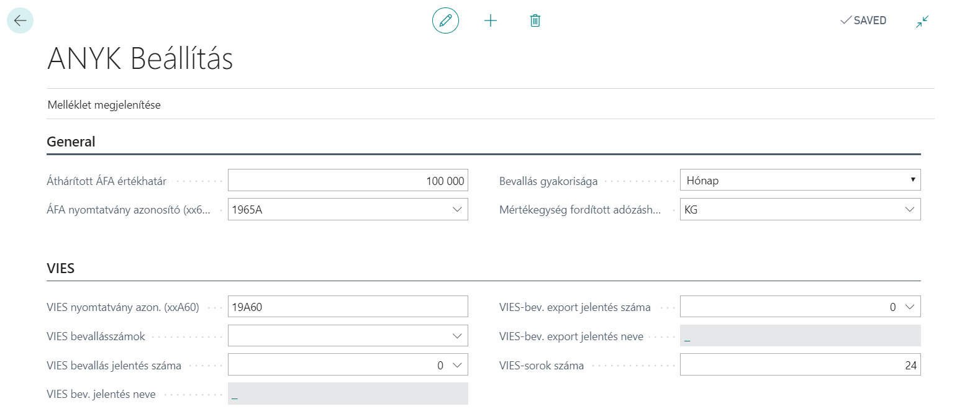Click the VIES-sorok száma label
This screenshot has height=419, width=980.
click(x=542, y=366)
